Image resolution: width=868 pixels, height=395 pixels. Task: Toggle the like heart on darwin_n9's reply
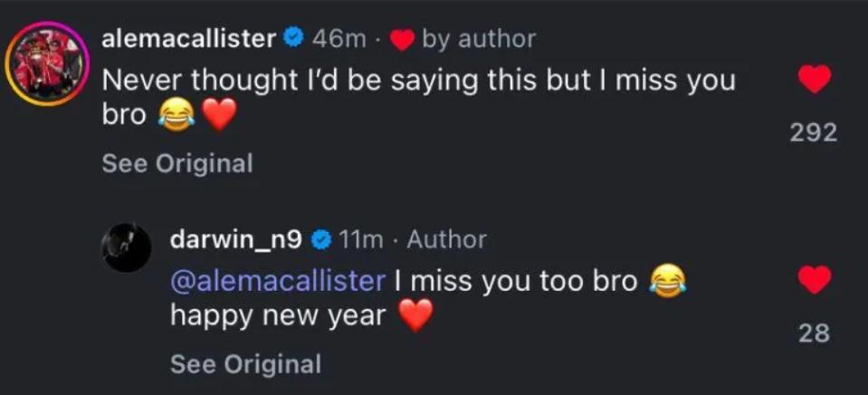[x=815, y=280]
